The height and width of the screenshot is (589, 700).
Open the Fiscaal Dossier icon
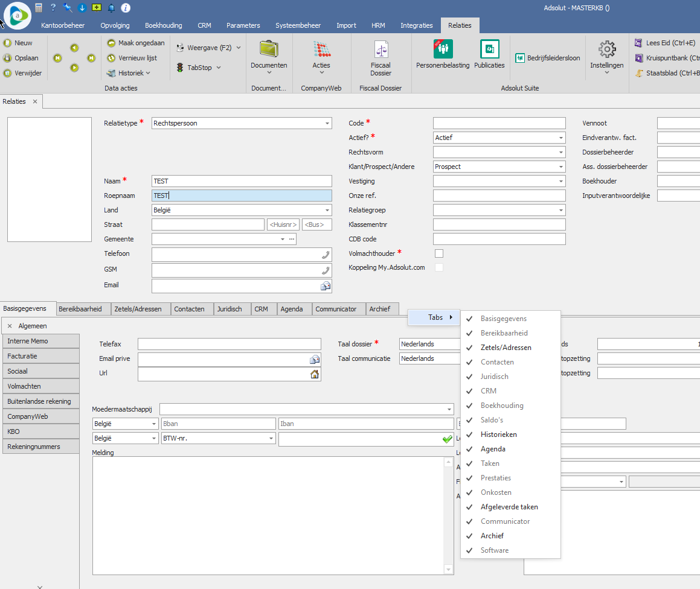click(381, 49)
